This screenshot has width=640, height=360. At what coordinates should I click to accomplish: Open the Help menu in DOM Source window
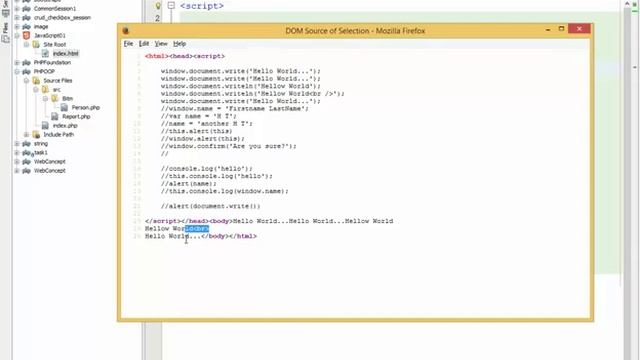[x=180, y=43]
